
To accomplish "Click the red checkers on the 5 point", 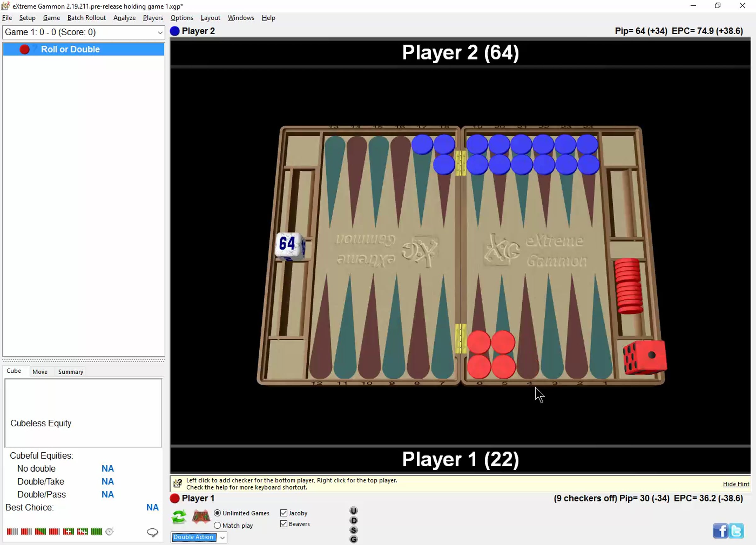I will 503,355.
